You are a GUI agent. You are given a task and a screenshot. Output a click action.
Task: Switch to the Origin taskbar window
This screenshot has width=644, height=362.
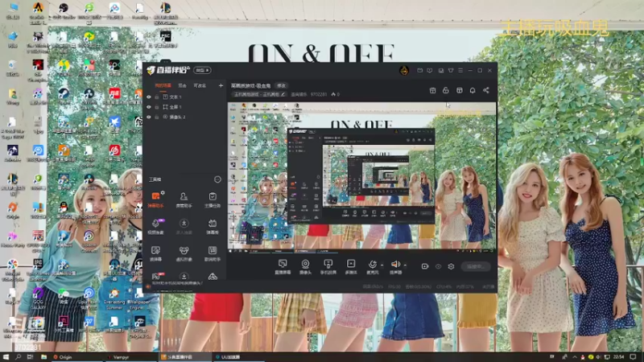tap(76, 357)
